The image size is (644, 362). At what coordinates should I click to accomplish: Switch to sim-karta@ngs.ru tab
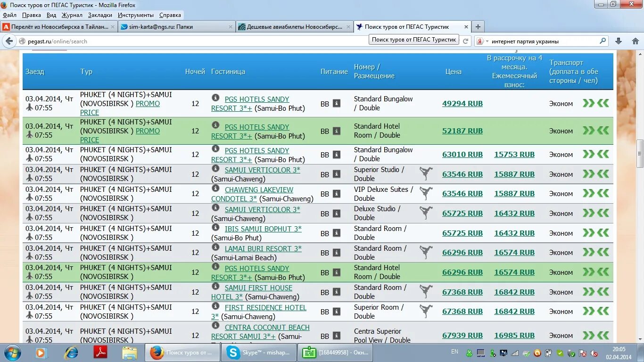click(x=176, y=27)
